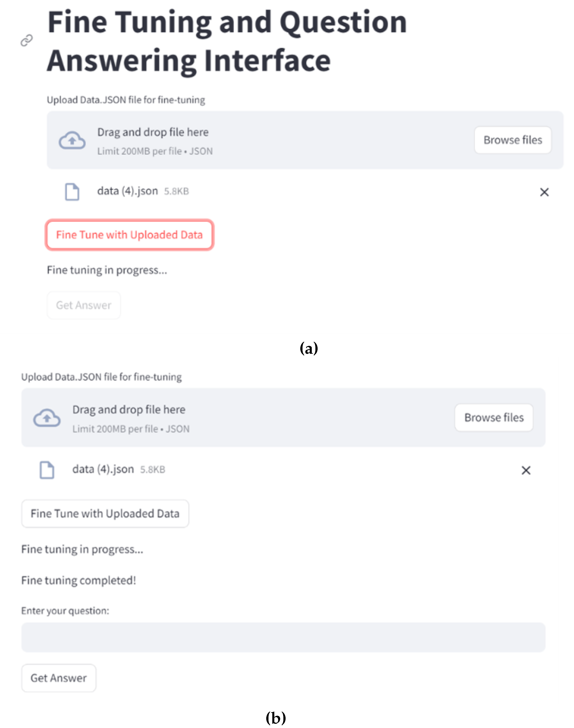The image size is (574, 728).
Task: Click the Drag and drop text in panel (a)
Action: click(x=153, y=132)
